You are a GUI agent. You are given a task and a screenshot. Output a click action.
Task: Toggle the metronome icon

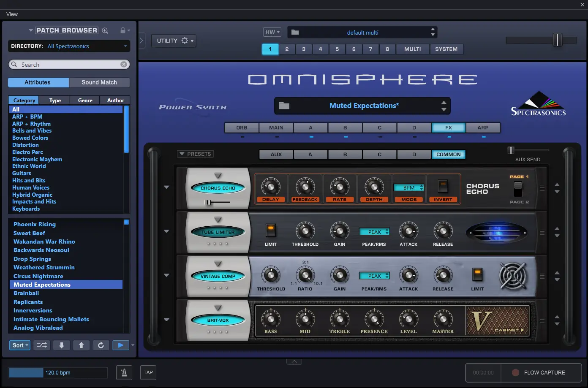pyautogui.click(x=124, y=372)
